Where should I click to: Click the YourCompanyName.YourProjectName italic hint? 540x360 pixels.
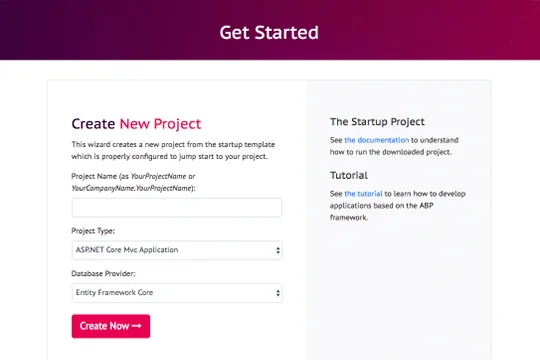click(131, 188)
